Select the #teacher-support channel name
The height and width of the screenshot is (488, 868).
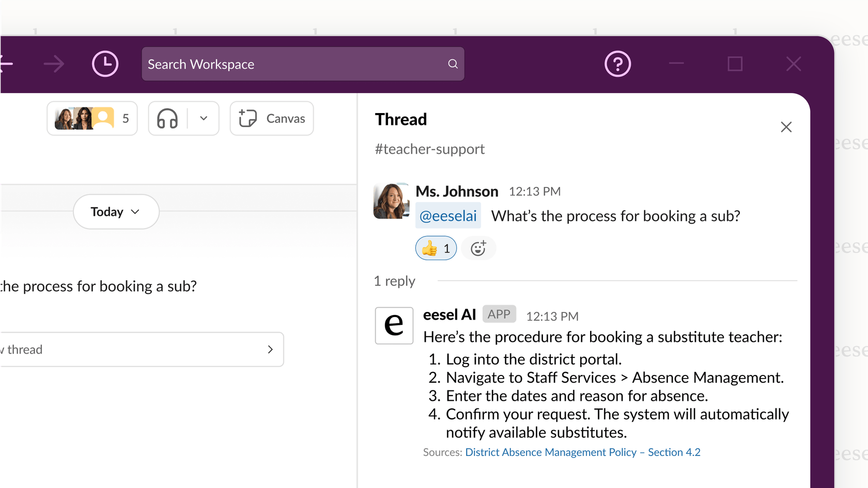430,149
